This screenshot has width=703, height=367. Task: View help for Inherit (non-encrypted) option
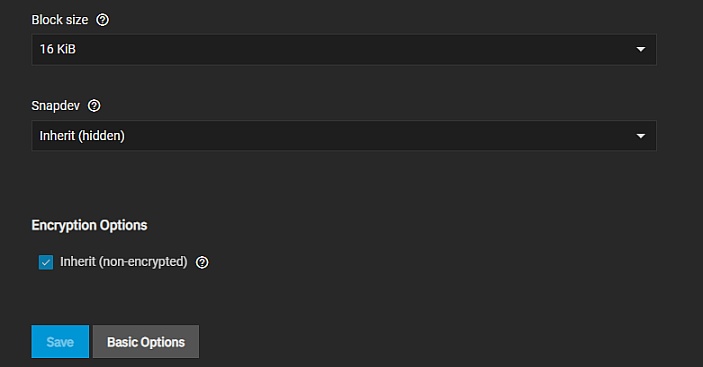click(202, 262)
